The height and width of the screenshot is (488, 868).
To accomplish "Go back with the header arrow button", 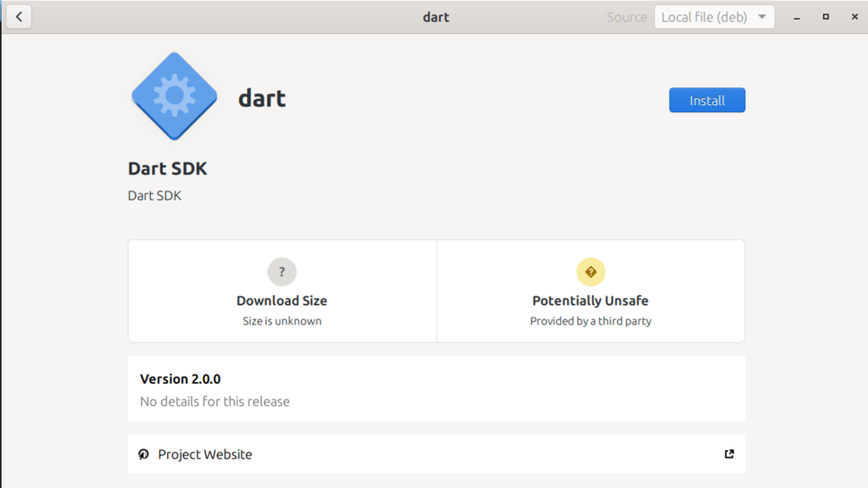I will click(19, 17).
